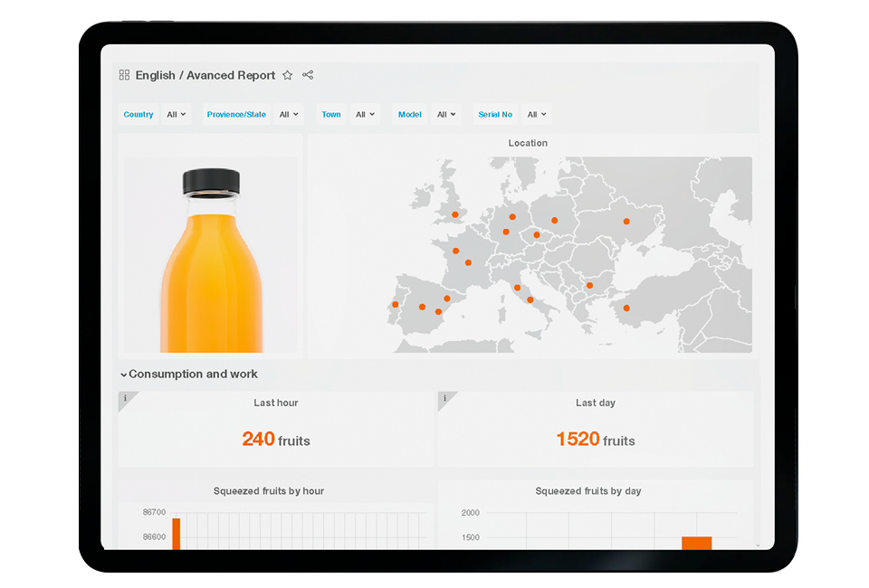Star the Avanced Report dashboard

coord(287,75)
